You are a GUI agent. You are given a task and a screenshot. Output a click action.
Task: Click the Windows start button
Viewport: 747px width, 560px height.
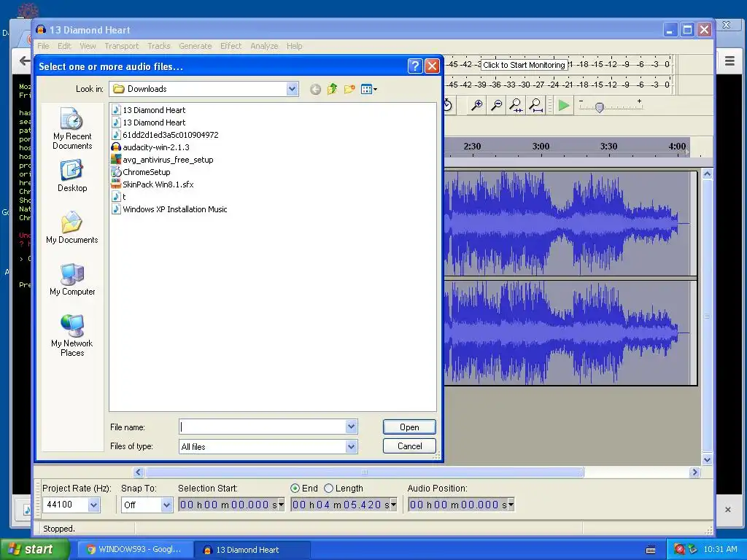click(34, 549)
